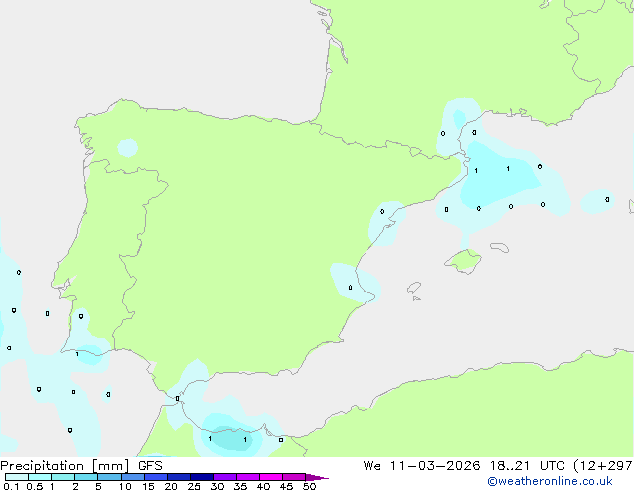
Task: Select the 'Precipitation [mm]' title text
Action: coord(65,466)
